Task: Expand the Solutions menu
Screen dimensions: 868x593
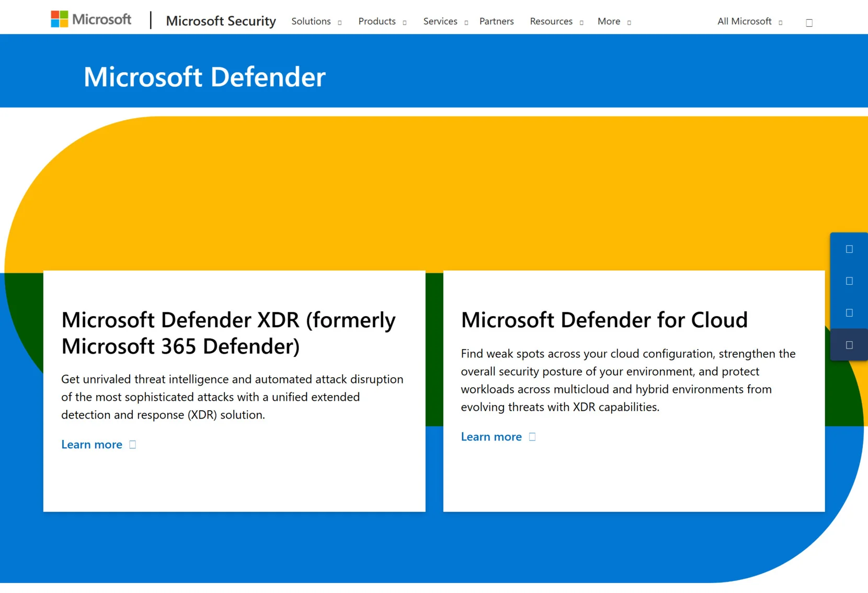Action: (x=316, y=21)
